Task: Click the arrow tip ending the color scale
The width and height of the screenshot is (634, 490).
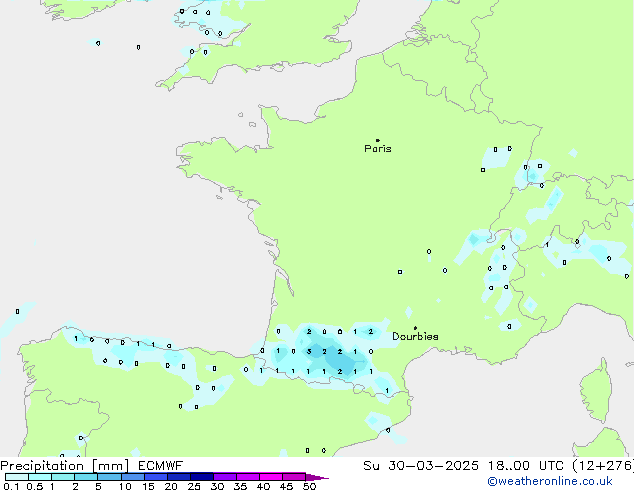Action: pyautogui.click(x=325, y=477)
